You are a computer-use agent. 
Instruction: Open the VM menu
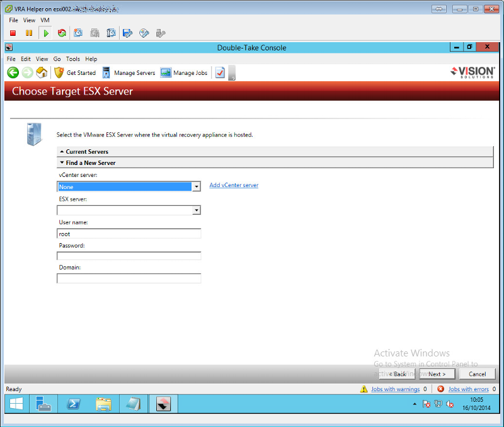coord(45,20)
